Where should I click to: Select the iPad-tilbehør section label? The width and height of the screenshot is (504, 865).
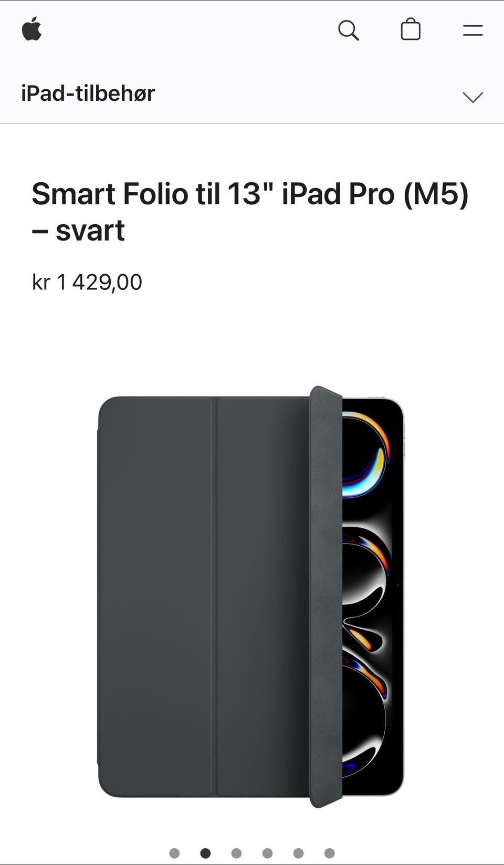pos(88,93)
